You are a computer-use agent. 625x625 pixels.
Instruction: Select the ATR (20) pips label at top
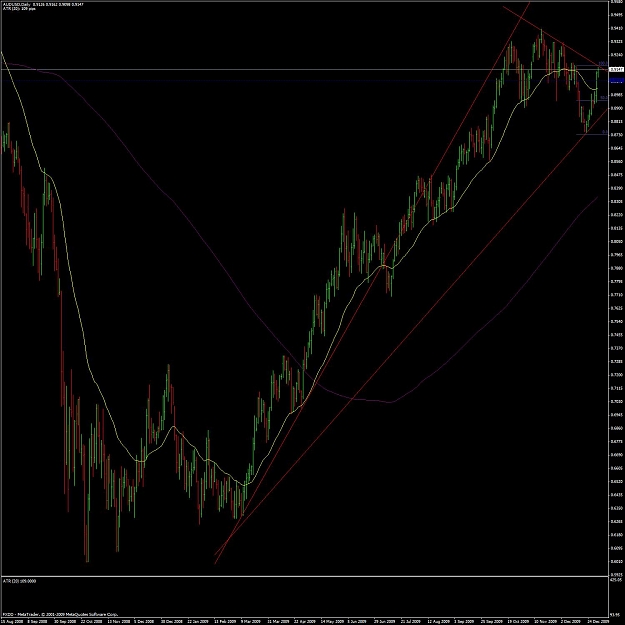(19, 8)
